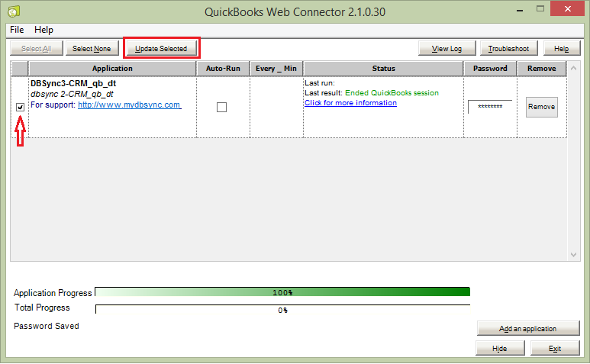Open the File menu
Image resolution: width=590 pixels, height=364 pixels.
pos(17,30)
